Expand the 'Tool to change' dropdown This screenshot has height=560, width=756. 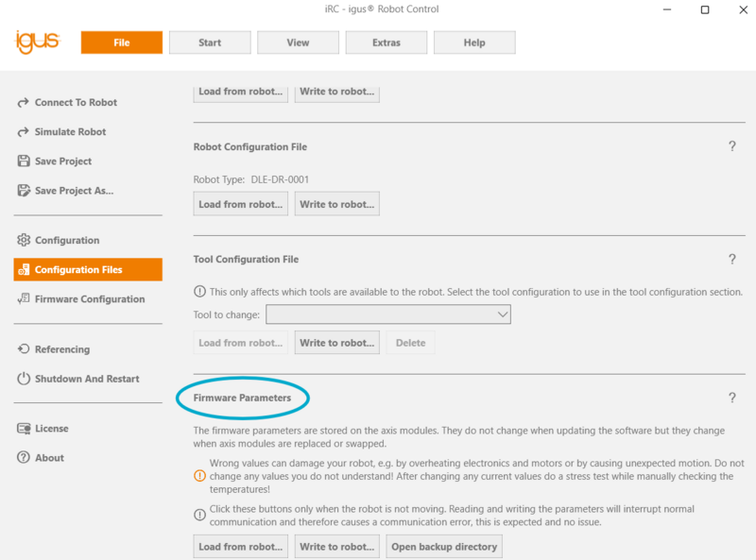388,314
